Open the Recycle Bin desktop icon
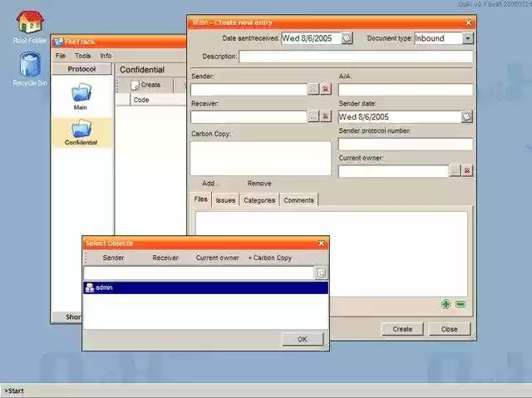 click(30, 65)
